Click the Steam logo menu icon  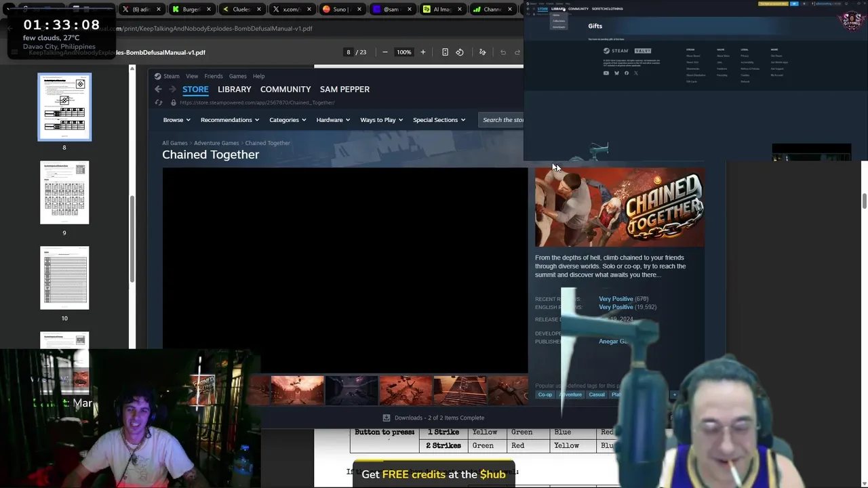point(157,76)
